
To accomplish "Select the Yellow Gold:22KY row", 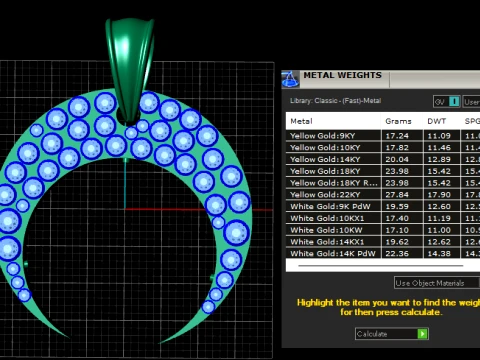I will tap(383, 195).
